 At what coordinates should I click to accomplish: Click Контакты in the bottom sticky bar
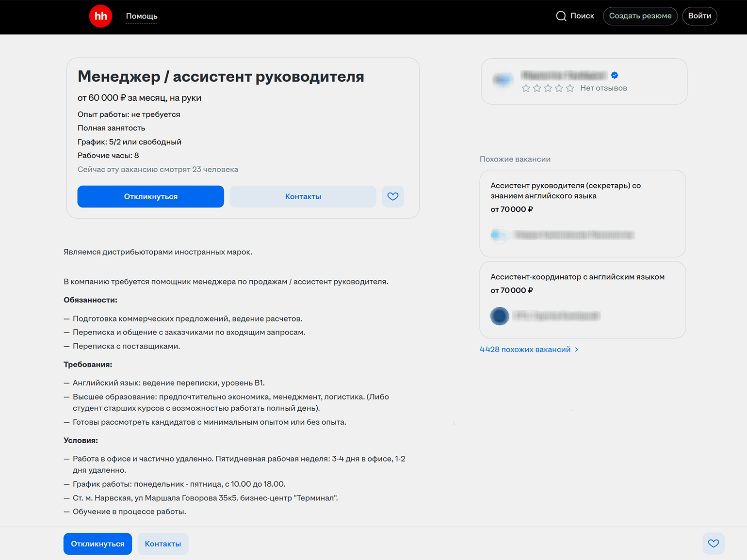click(x=163, y=544)
